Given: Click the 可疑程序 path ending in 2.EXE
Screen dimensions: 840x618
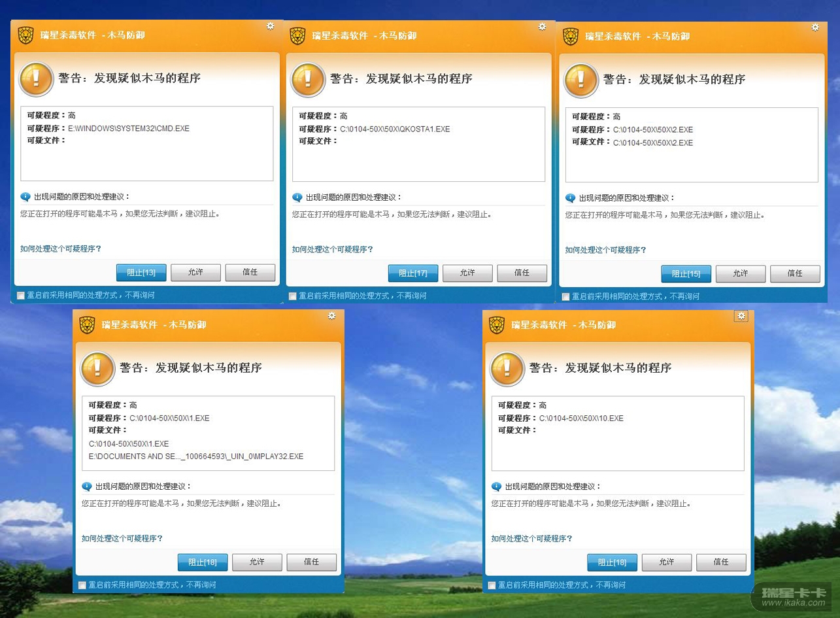Looking at the screenshot, I should [x=653, y=129].
